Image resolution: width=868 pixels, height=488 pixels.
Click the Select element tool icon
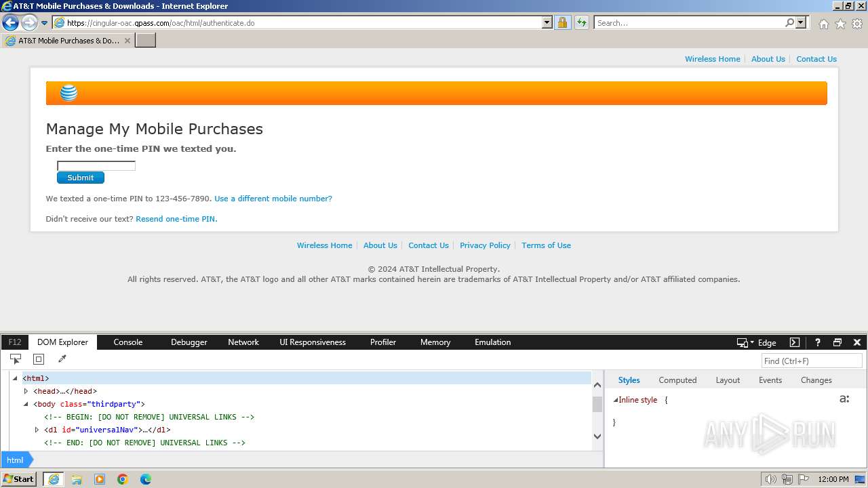click(16, 359)
